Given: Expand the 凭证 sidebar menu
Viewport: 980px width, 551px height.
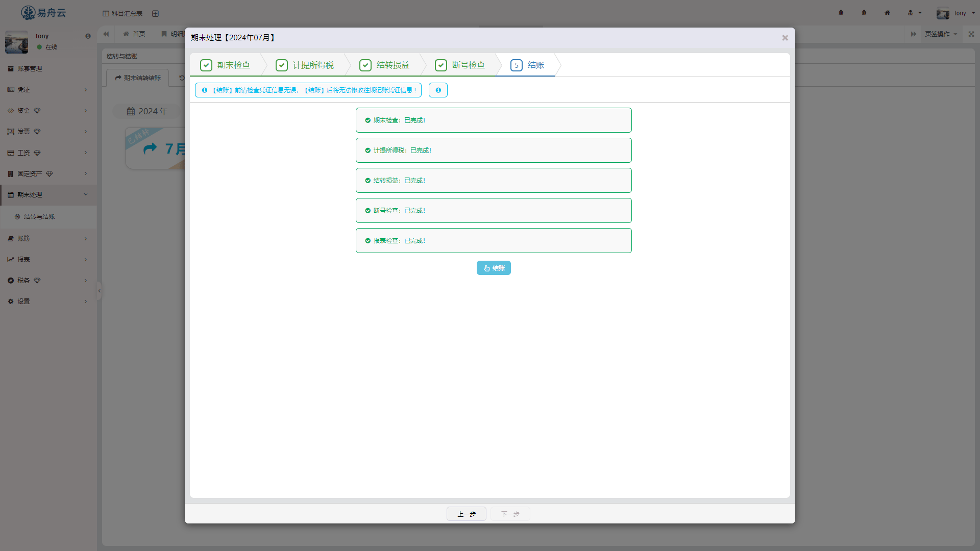Looking at the screenshot, I should (x=48, y=89).
